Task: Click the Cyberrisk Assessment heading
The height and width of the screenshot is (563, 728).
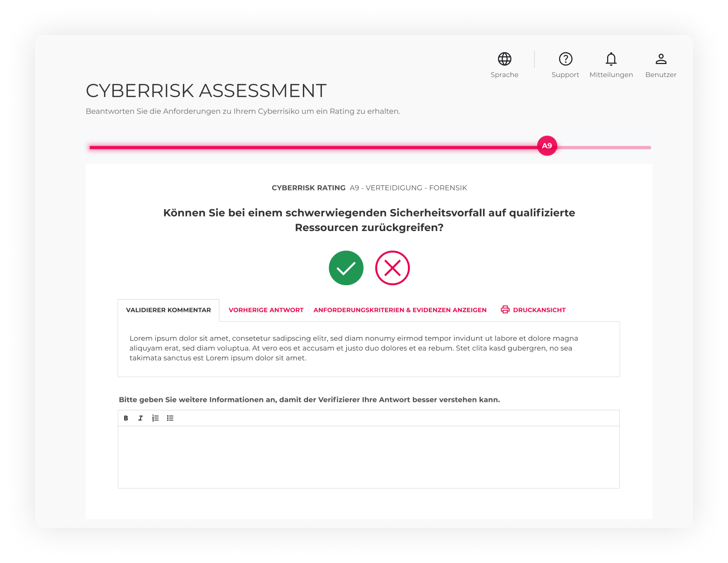Action: [x=206, y=91]
